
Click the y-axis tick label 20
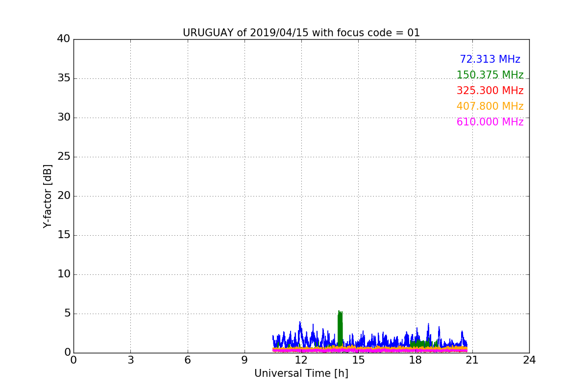click(x=64, y=196)
